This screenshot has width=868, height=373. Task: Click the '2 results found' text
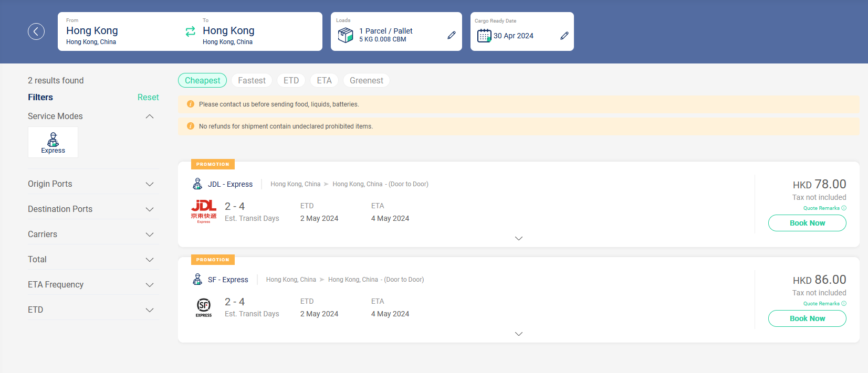click(x=56, y=80)
